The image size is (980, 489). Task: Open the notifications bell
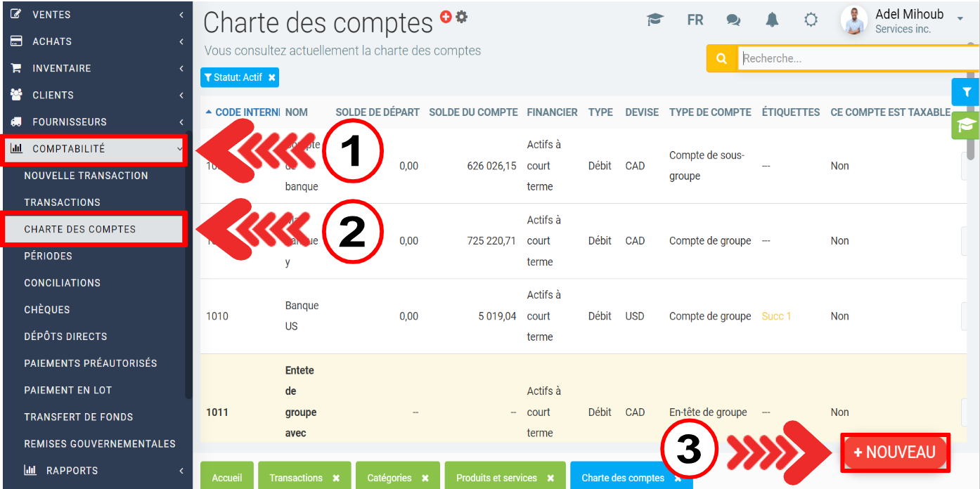(x=772, y=20)
